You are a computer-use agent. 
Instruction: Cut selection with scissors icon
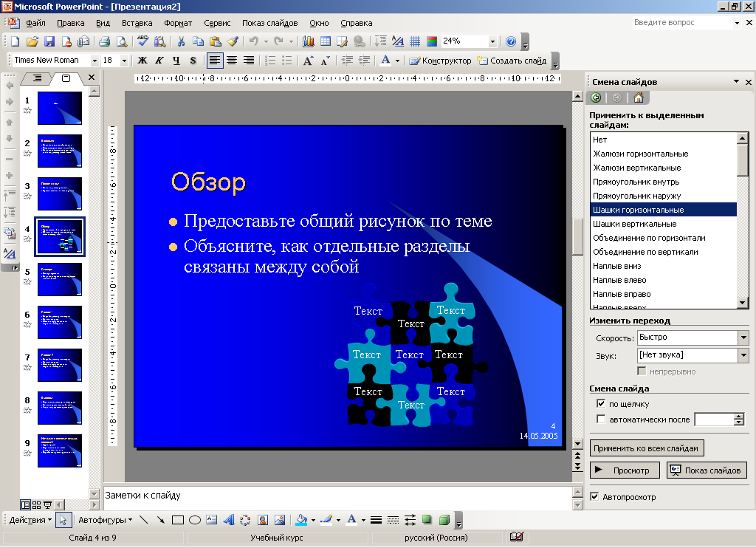(181, 41)
